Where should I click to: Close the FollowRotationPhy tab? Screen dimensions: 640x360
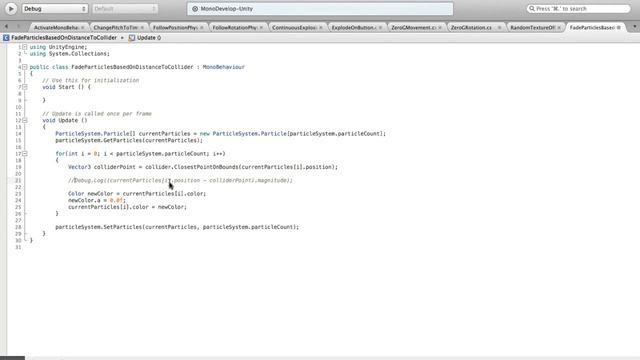point(262,28)
